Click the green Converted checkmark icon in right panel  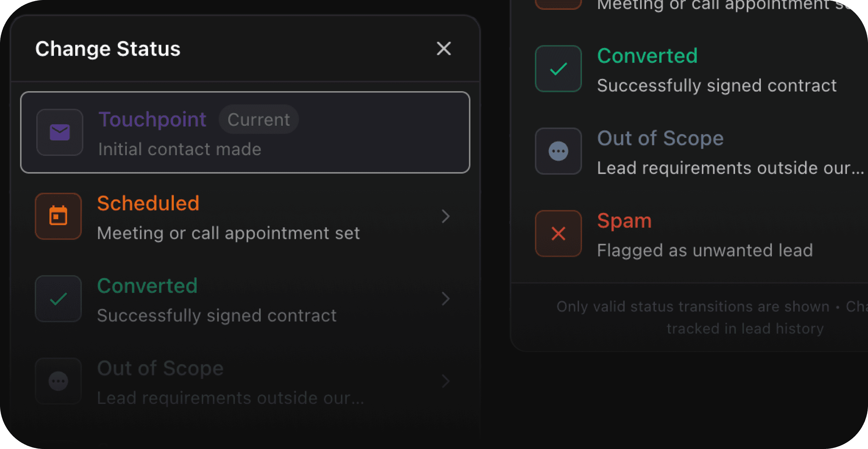pos(558,69)
